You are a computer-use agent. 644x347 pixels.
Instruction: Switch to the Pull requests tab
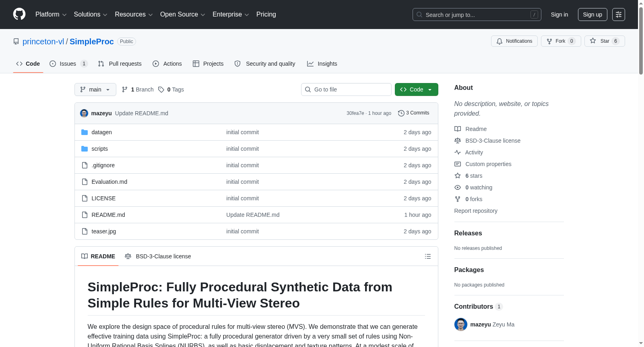click(x=120, y=64)
